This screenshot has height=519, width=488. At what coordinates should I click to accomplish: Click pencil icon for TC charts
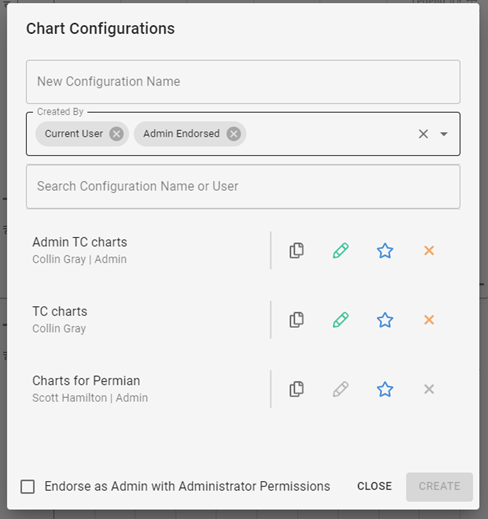(341, 320)
